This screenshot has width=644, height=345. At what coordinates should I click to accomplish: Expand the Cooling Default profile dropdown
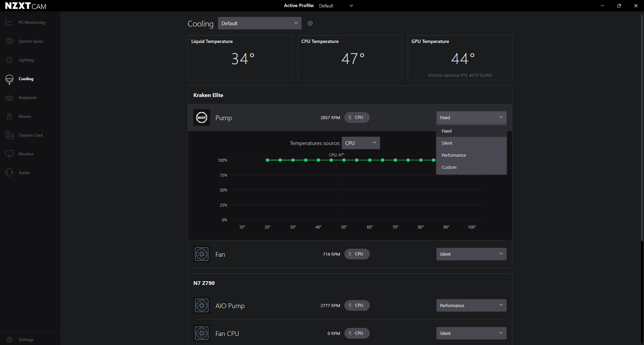click(260, 23)
